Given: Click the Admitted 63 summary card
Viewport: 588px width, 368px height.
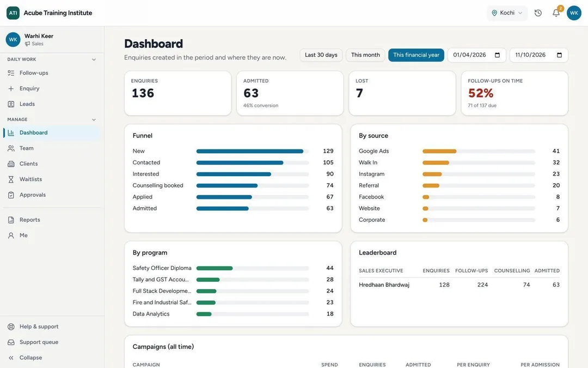Looking at the screenshot, I should tap(290, 93).
